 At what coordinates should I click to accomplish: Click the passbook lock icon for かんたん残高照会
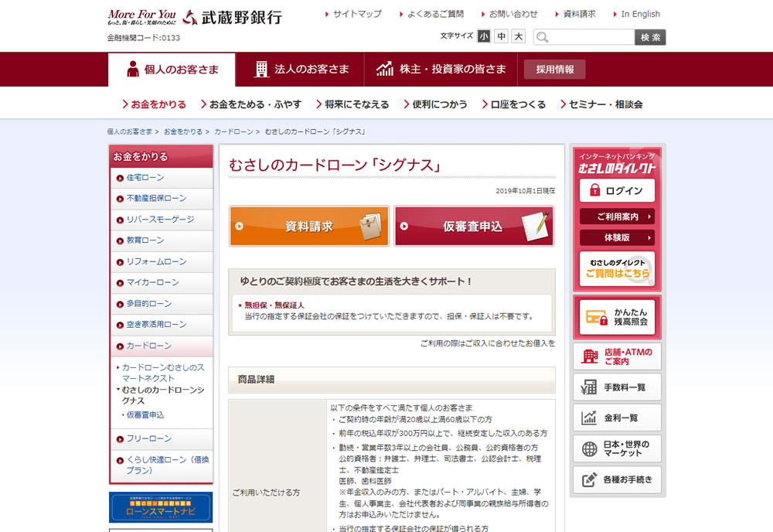pyautogui.click(x=597, y=317)
